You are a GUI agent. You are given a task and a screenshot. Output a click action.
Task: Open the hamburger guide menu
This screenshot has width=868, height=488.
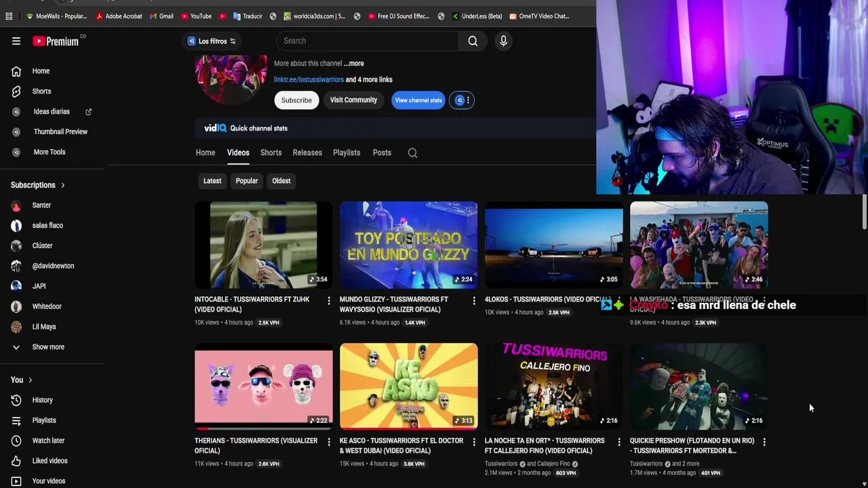click(x=16, y=41)
